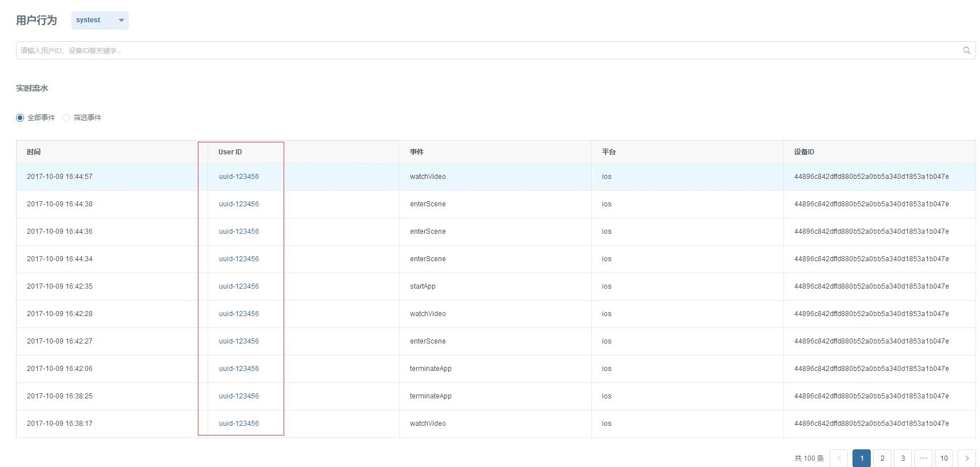This screenshot has width=980, height=467.
Task: Open uuid-123456 link in 16:44:36 row
Action: (x=239, y=231)
